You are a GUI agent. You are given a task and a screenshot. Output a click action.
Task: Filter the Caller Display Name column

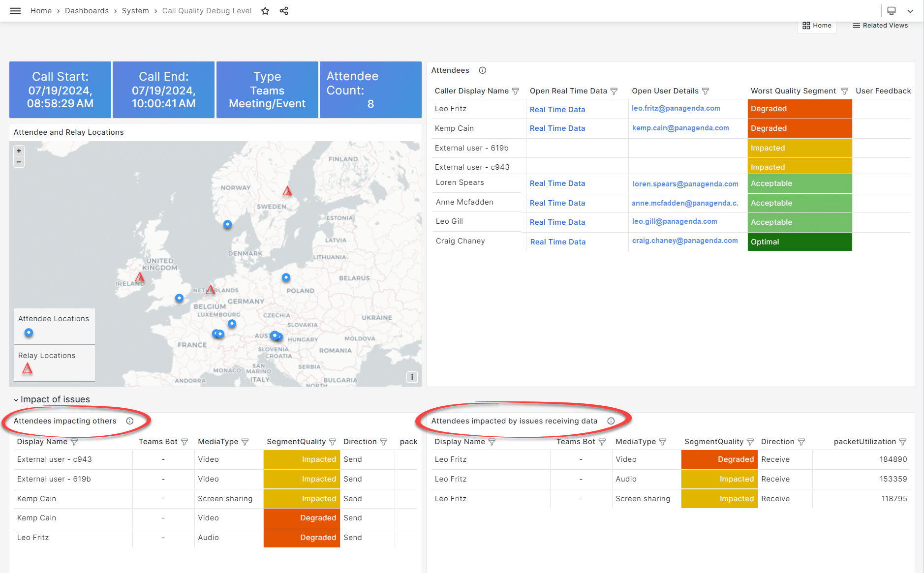(x=516, y=91)
